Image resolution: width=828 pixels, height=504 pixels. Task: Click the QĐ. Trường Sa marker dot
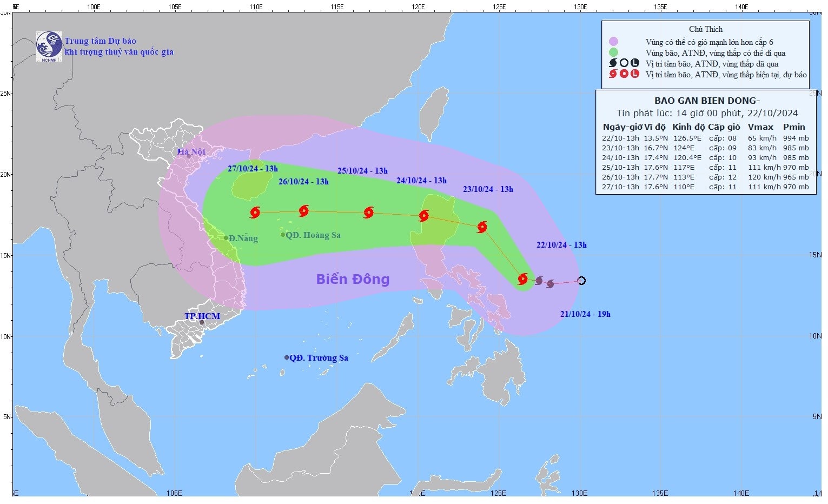[287, 357]
